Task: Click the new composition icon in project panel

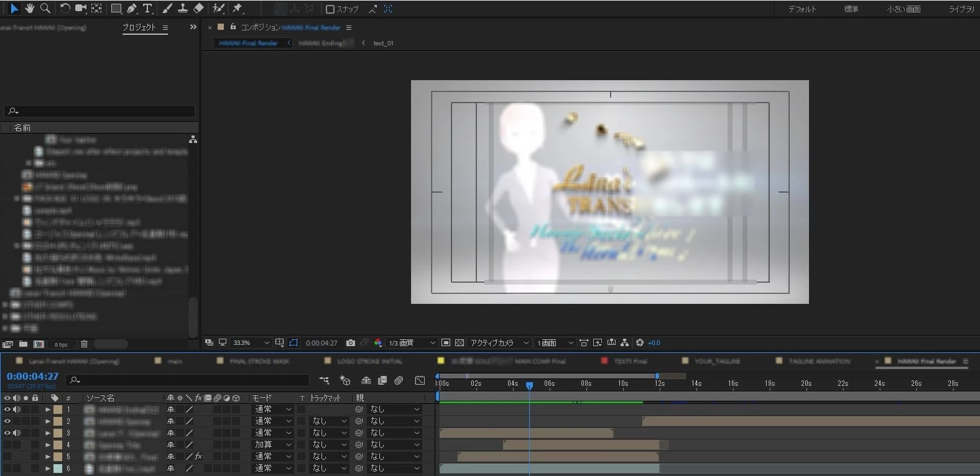Action: (39, 344)
